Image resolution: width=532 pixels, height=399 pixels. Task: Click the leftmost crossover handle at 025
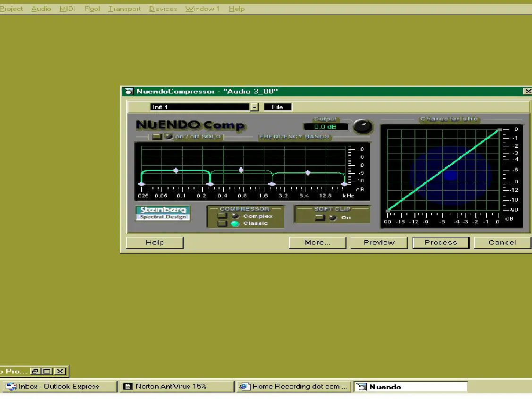142,184
